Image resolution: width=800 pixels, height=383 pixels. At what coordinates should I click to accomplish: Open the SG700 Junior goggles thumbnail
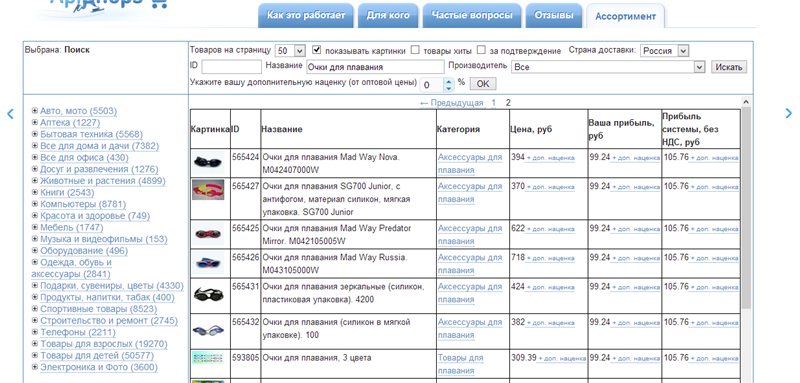pos(208,190)
